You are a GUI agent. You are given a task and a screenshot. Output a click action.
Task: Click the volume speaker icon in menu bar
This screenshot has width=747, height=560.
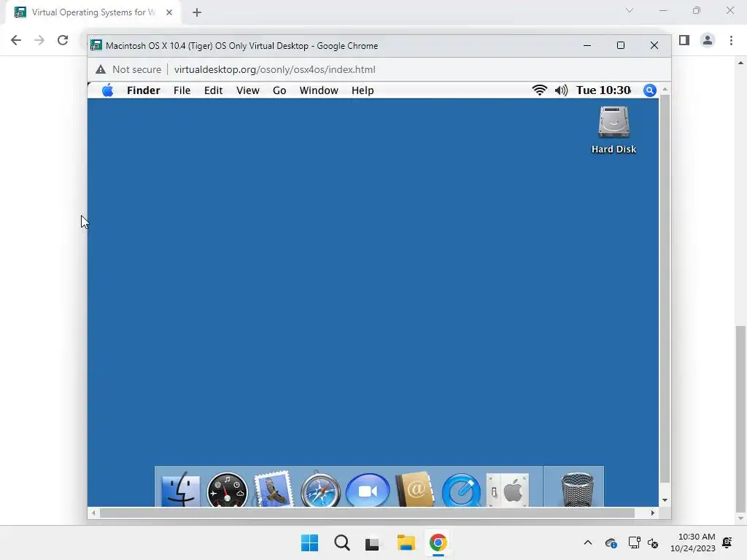[561, 90]
